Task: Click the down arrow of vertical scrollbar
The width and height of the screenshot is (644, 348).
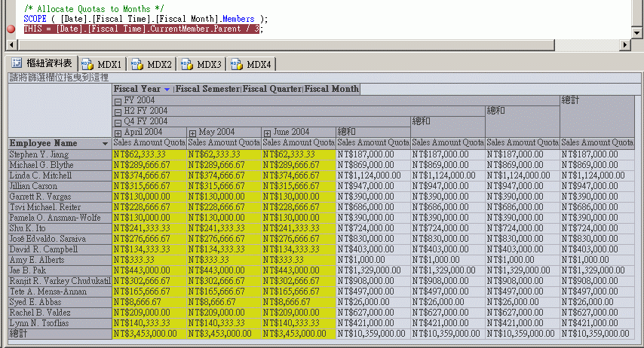Action: coord(636,33)
